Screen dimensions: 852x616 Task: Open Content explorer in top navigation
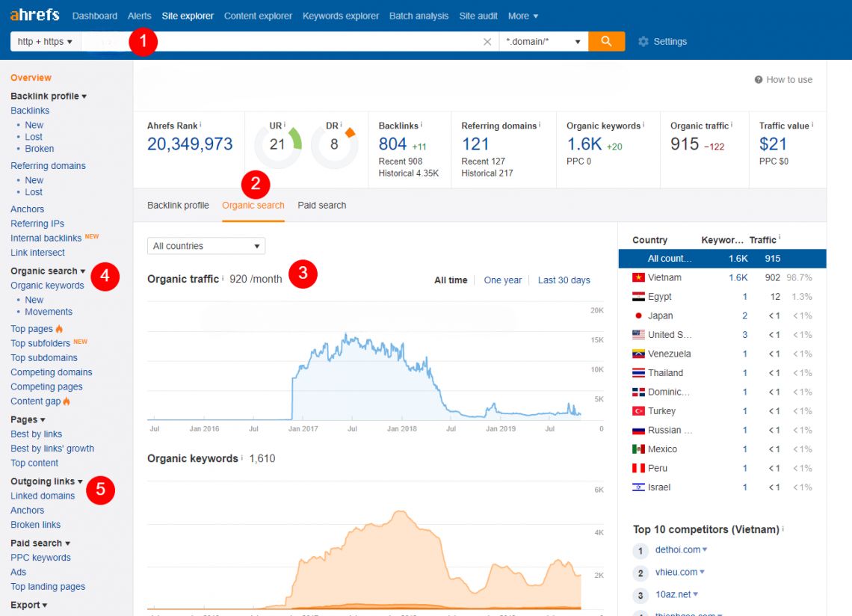coord(258,16)
